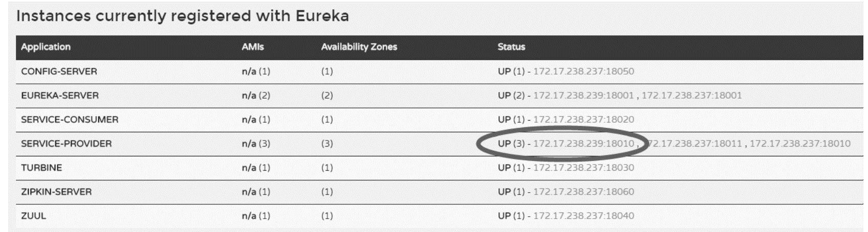This screenshot has height=232, width=868.
Task: Open CONFIG-SERVER instance link on port 18050
Action: [583, 71]
